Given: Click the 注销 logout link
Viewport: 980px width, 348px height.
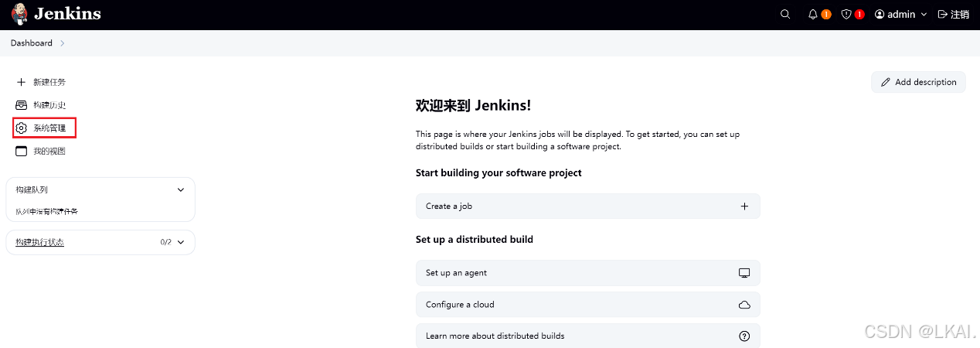Looking at the screenshot, I should [954, 14].
